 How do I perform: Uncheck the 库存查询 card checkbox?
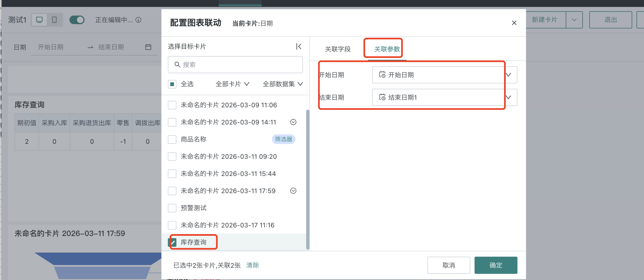pyautogui.click(x=172, y=242)
